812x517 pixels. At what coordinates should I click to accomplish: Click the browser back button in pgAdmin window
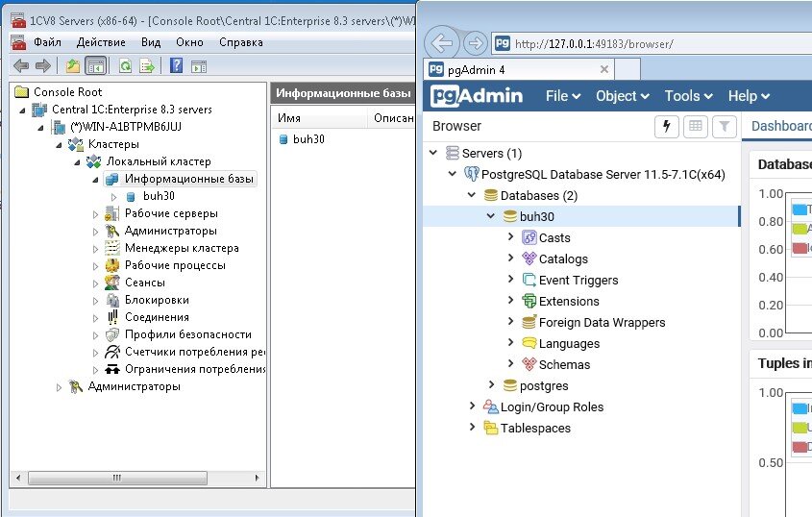[442, 43]
